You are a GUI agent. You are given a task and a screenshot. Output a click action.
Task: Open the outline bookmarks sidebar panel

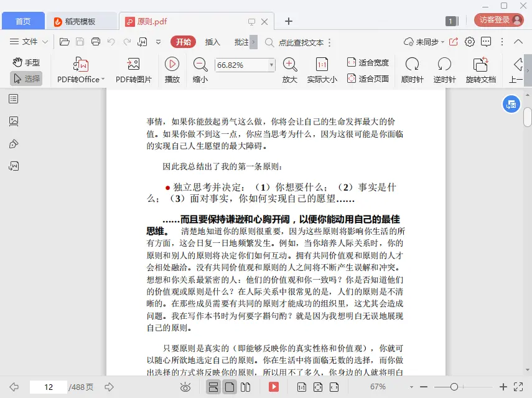[14, 99]
